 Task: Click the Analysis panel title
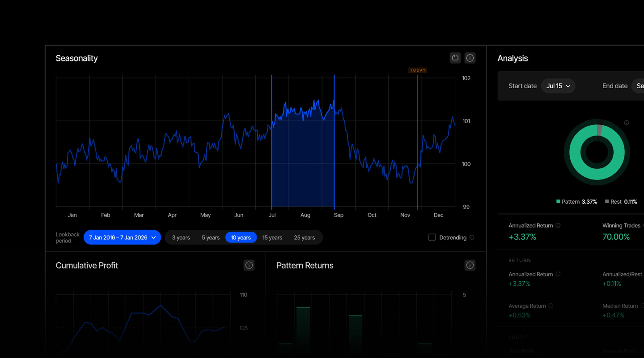tap(513, 58)
